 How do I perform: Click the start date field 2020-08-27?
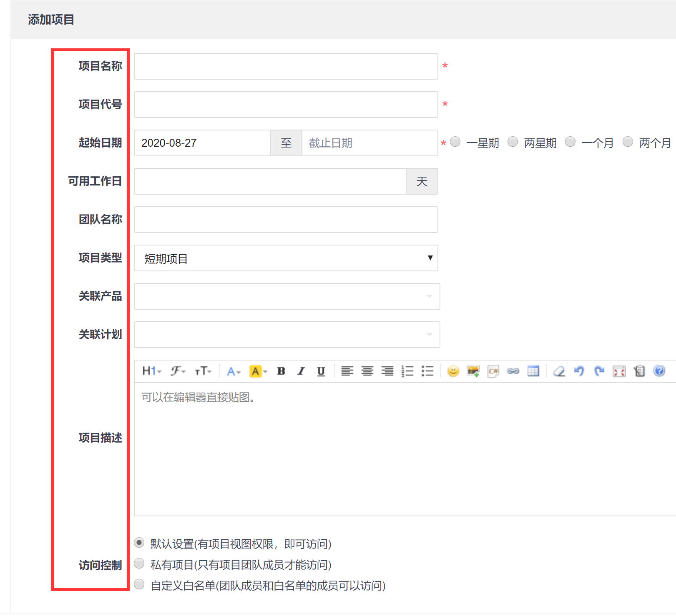click(202, 143)
